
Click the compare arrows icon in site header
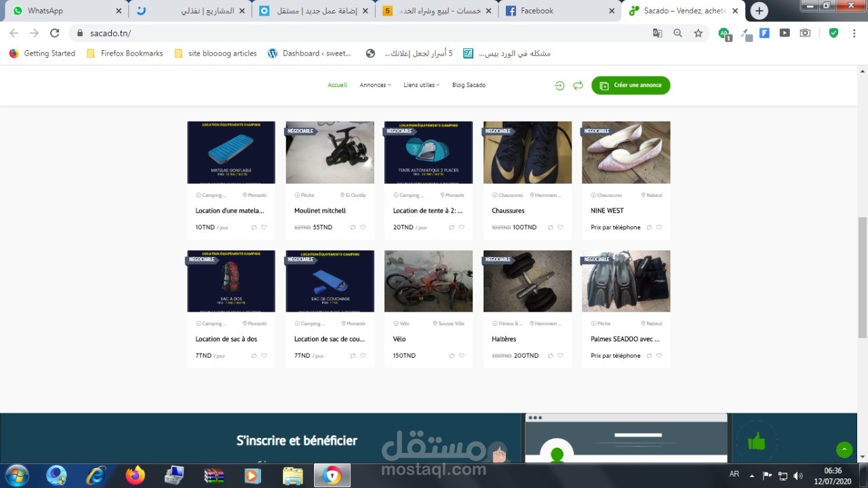[x=578, y=86]
